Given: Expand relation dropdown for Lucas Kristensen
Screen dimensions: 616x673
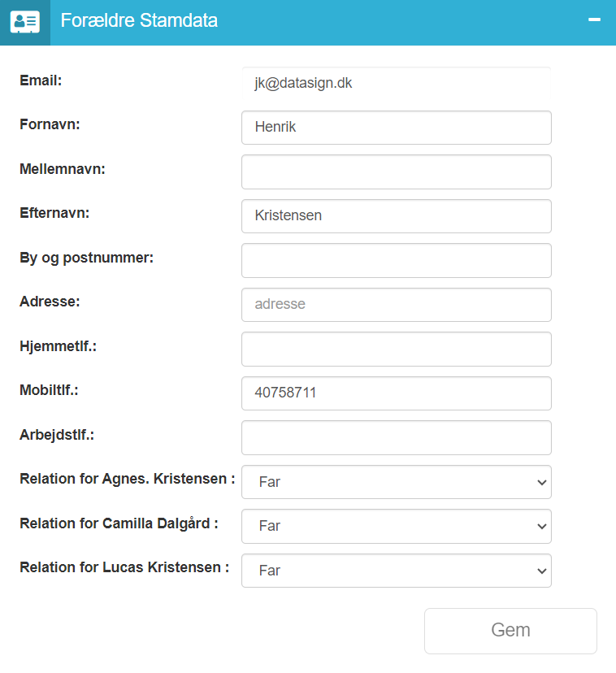Looking at the screenshot, I should (x=396, y=571).
